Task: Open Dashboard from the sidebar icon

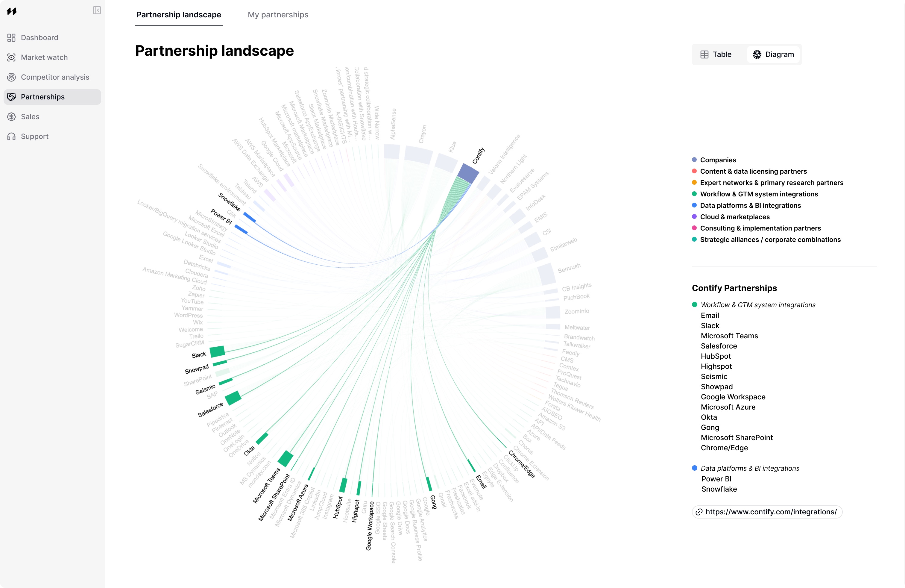Action: coord(11,38)
